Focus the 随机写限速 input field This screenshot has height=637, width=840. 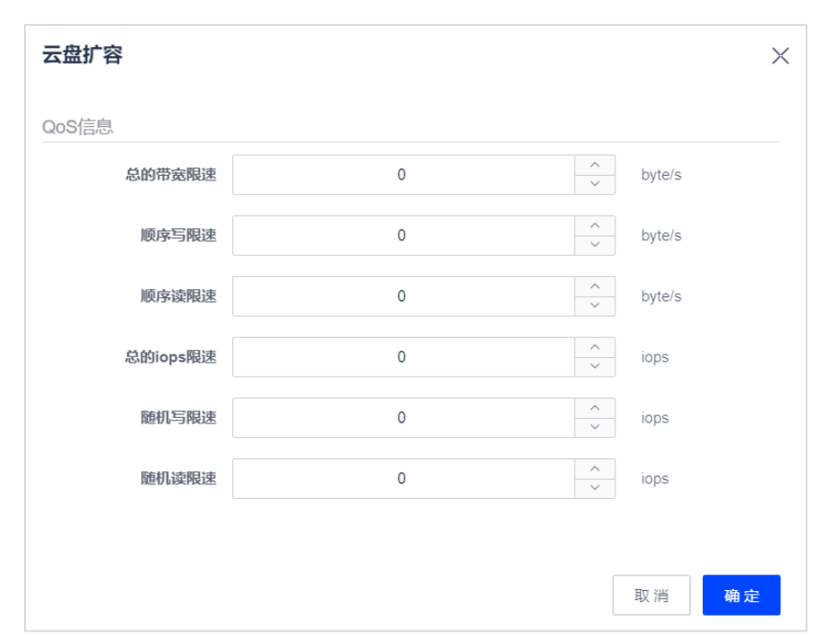(x=403, y=418)
